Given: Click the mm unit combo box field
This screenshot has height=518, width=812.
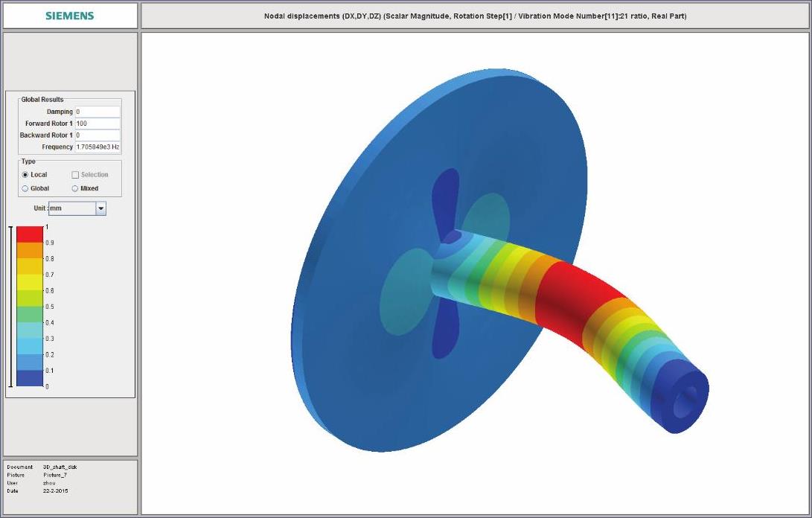Looking at the screenshot, I should (x=72, y=209).
